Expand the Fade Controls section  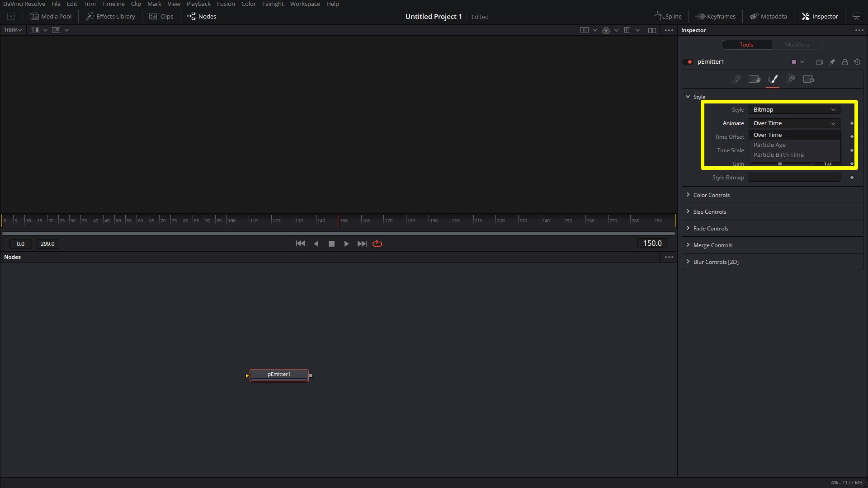pos(773,229)
